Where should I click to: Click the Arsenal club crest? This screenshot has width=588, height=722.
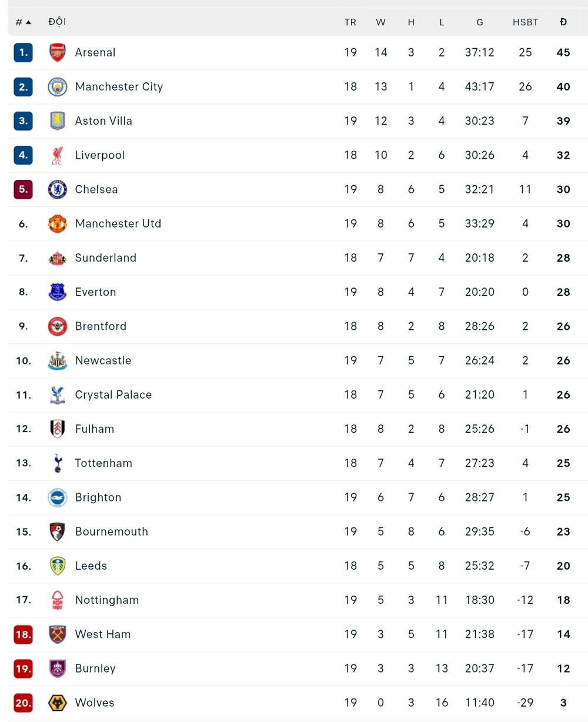coord(57,52)
